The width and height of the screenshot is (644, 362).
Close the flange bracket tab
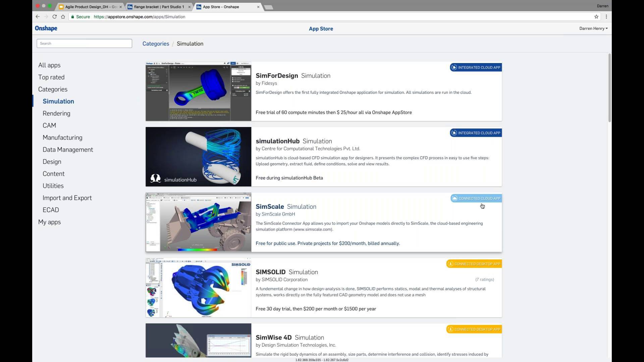click(190, 7)
